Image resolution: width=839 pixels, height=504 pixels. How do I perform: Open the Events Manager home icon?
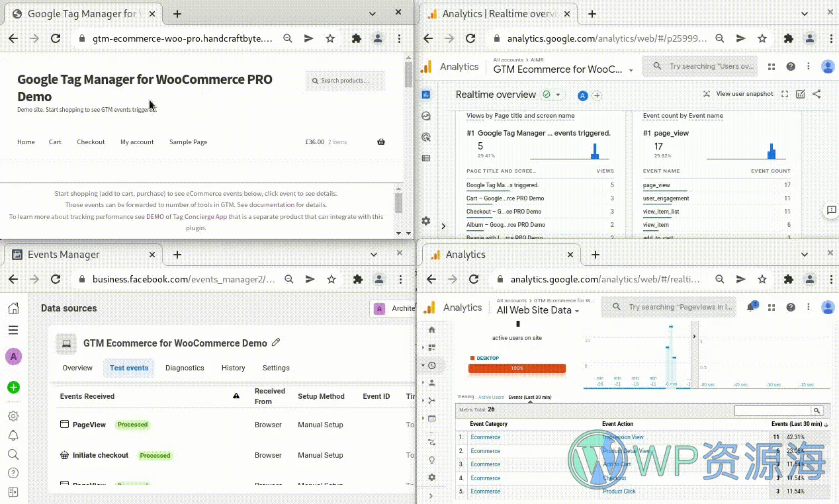[x=13, y=308]
